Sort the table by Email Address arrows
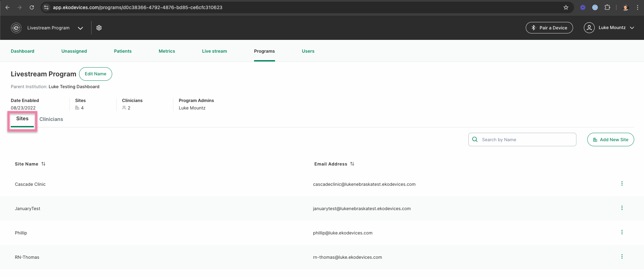Screen dimensions: 644x277 pyautogui.click(x=352, y=164)
